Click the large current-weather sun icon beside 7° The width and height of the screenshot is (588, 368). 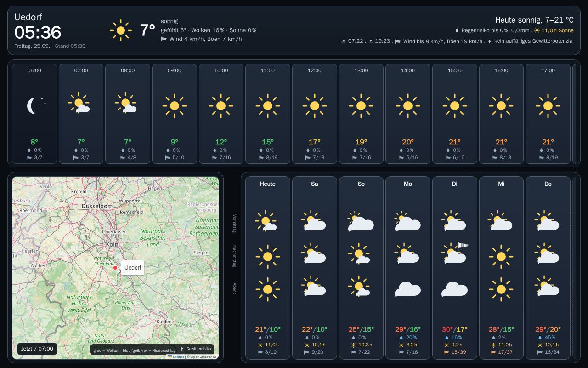pyautogui.click(x=121, y=30)
